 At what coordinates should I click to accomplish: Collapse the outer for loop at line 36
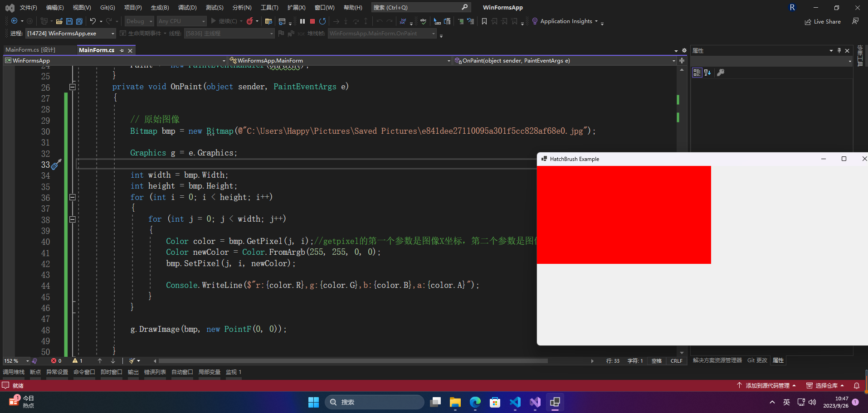72,197
